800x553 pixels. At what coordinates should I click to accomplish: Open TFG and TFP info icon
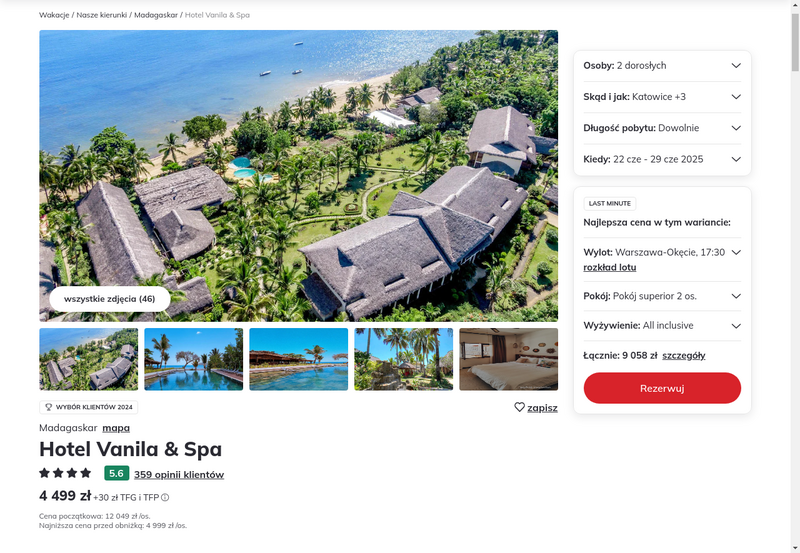[x=165, y=497]
